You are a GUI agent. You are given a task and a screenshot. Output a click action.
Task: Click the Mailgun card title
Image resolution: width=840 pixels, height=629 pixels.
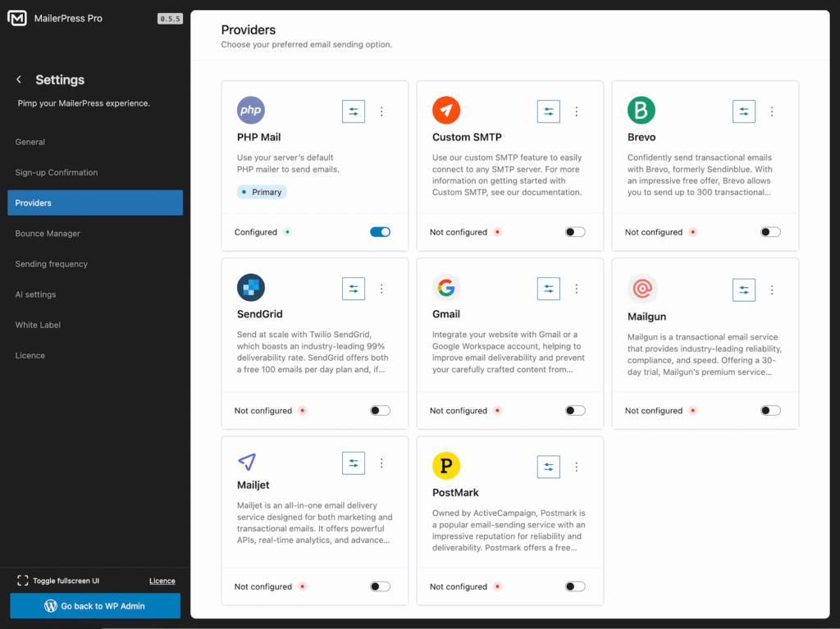coord(646,317)
